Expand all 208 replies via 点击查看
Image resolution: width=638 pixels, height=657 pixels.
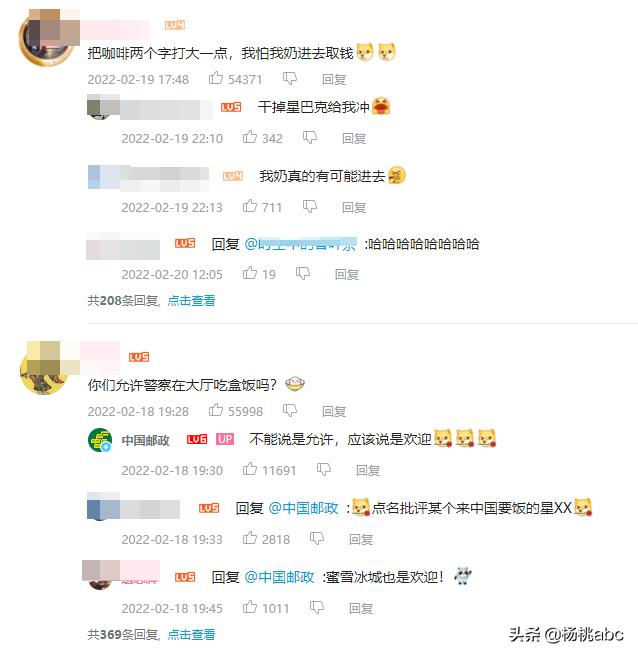(x=191, y=300)
